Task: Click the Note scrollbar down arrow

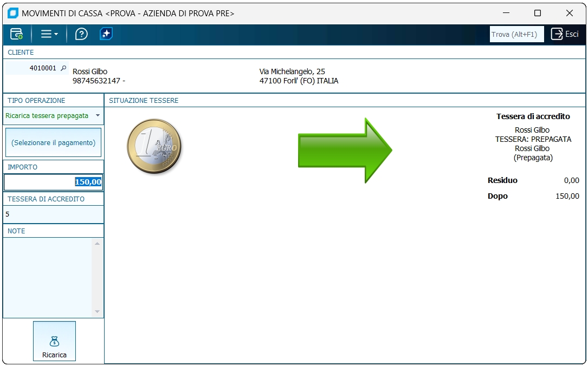Action: tap(97, 312)
